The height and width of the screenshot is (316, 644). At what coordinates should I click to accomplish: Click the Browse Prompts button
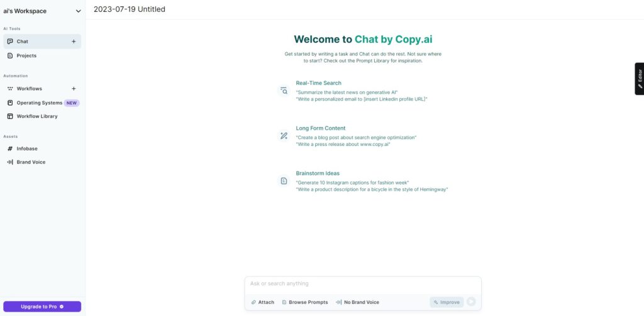click(x=305, y=302)
